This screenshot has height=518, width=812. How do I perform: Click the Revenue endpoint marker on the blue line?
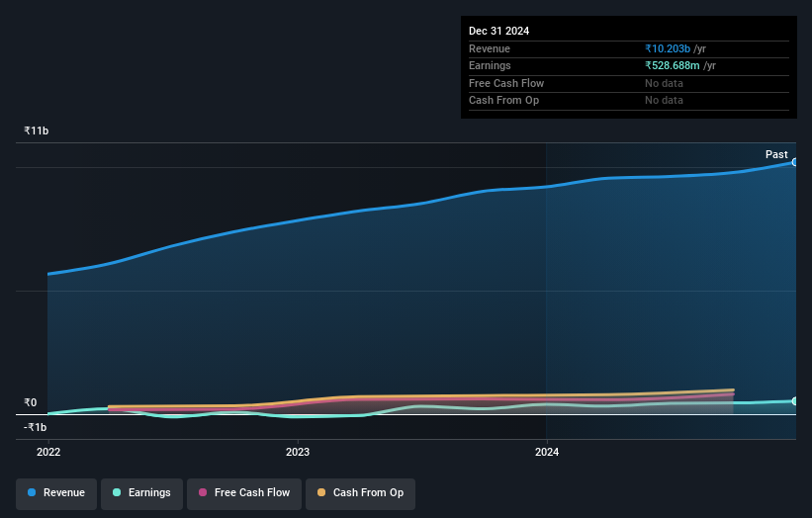pos(794,162)
